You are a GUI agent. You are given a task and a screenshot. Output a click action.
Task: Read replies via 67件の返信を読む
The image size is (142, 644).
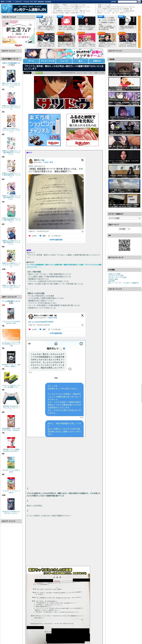[x=56, y=333]
